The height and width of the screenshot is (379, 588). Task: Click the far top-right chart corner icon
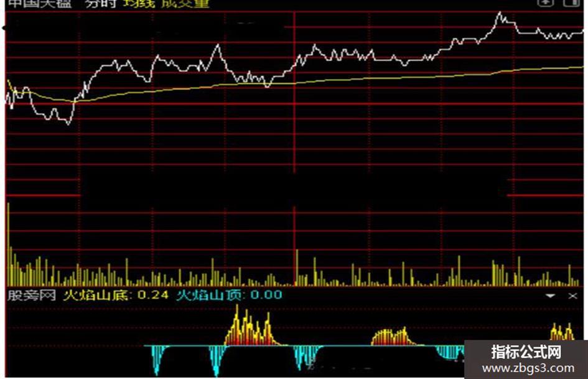[571, 3]
